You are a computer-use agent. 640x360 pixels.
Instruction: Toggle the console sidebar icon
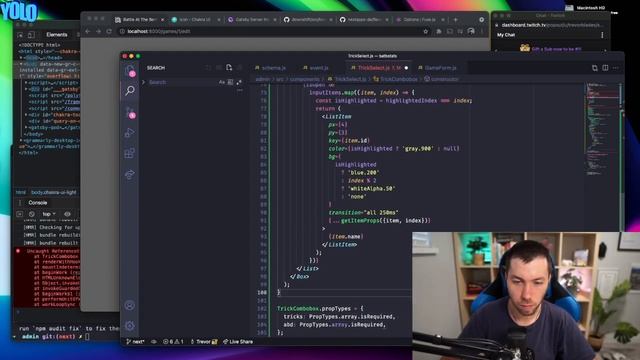pos(20,214)
